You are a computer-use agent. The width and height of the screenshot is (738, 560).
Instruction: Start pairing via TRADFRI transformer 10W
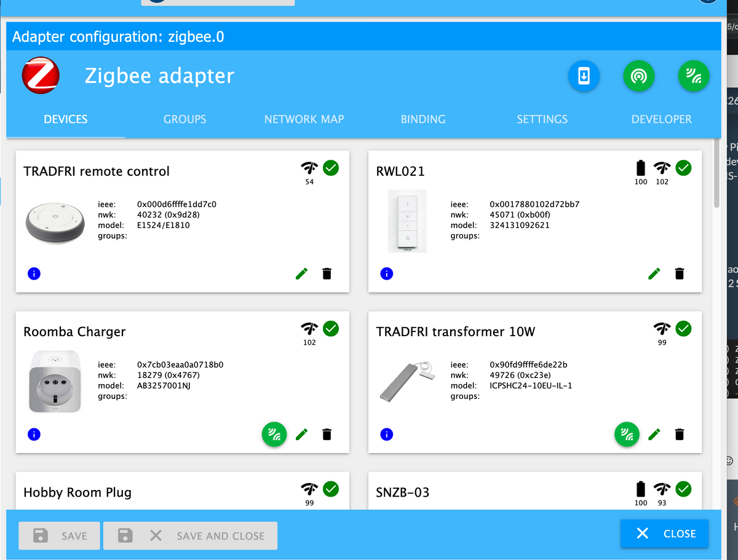tap(627, 435)
